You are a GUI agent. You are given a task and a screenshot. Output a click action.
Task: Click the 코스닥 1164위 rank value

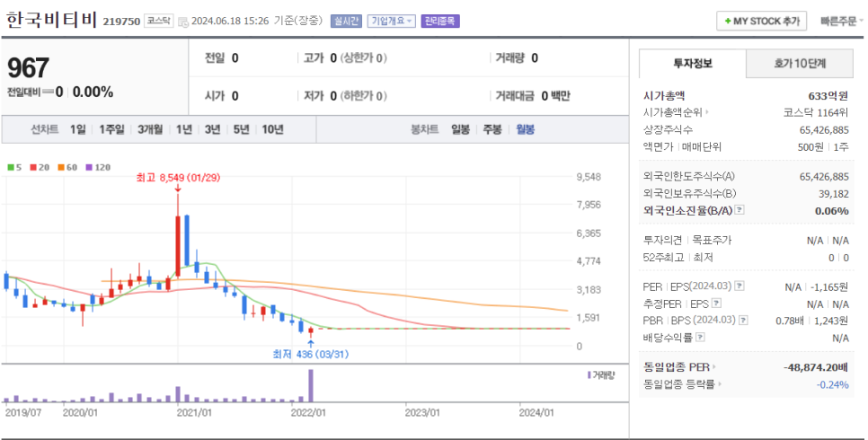tap(815, 112)
